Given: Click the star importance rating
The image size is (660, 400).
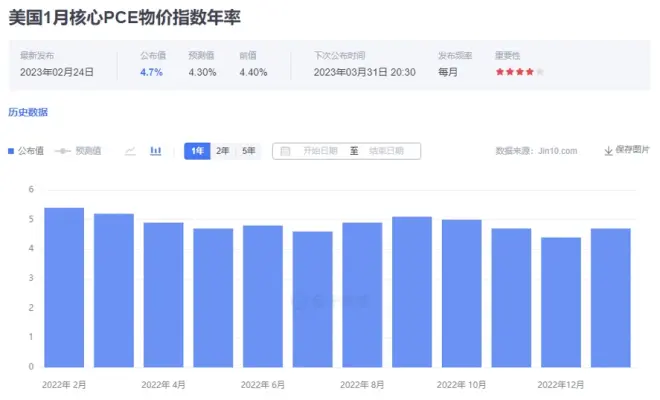Looking at the screenshot, I should pyautogui.click(x=519, y=72).
